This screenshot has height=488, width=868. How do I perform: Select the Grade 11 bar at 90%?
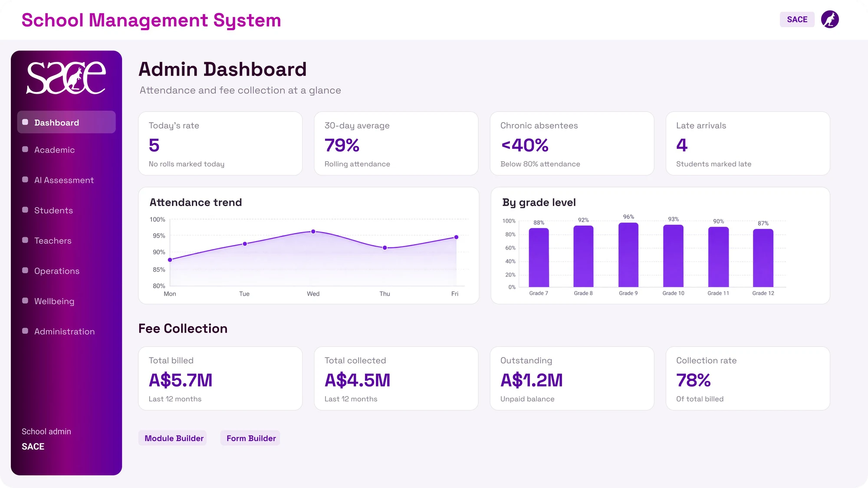718,257
